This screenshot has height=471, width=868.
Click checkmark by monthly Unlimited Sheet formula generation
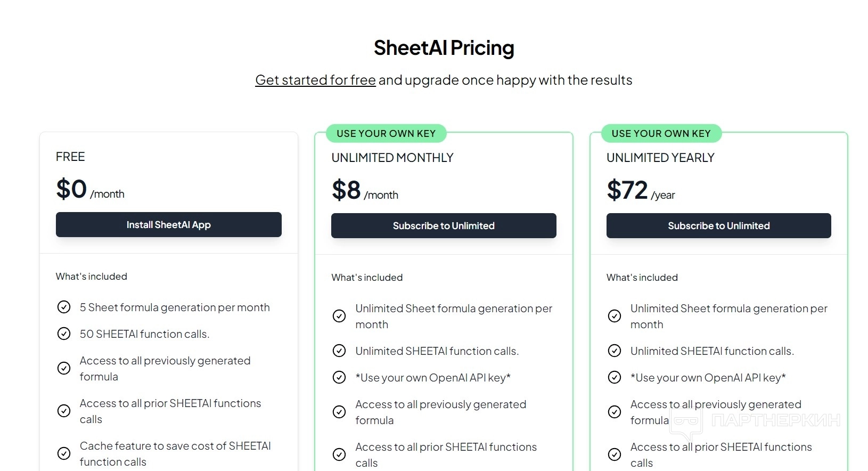[339, 316]
